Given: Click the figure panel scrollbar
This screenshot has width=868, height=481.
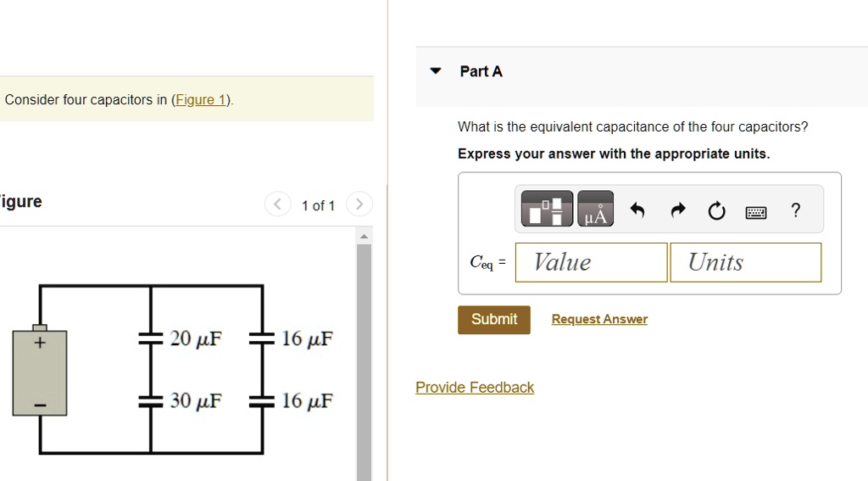Looking at the screenshot, I should pos(364,361).
